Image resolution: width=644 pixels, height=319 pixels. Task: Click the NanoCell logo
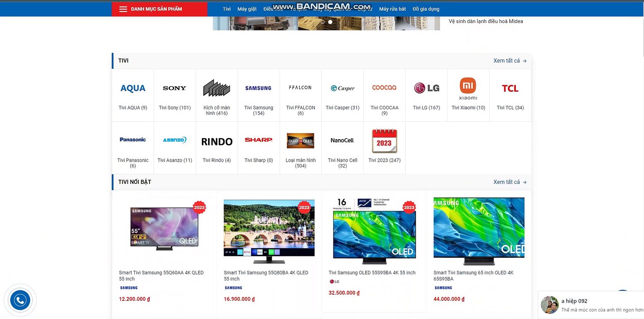[342, 140]
